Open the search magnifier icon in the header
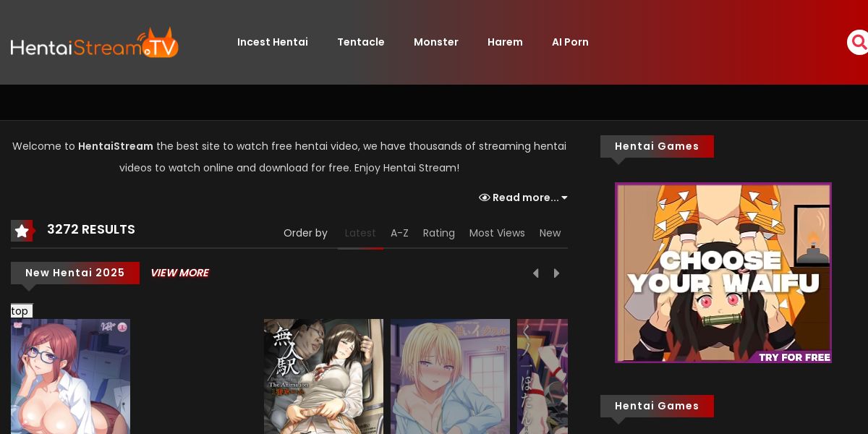 click(859, 42)
